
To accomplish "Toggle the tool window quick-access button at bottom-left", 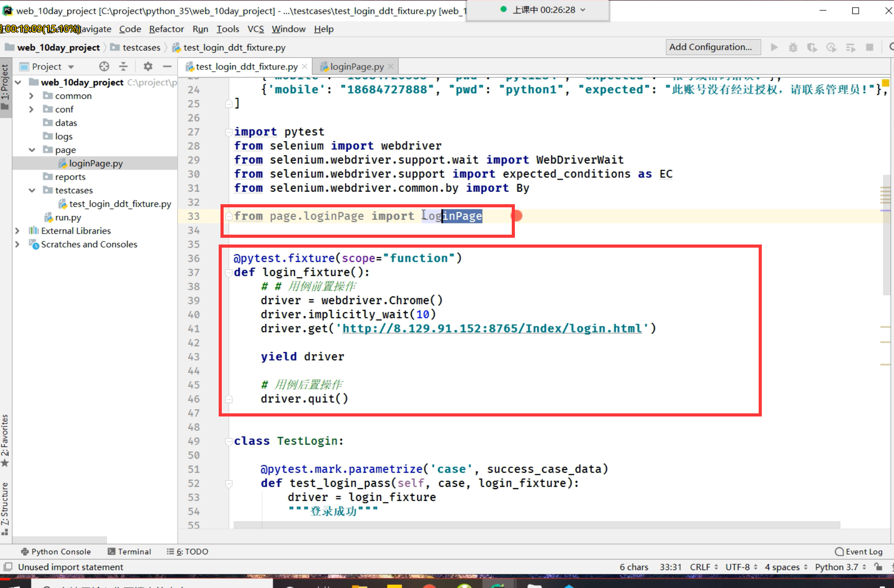I will coord(8,567).
